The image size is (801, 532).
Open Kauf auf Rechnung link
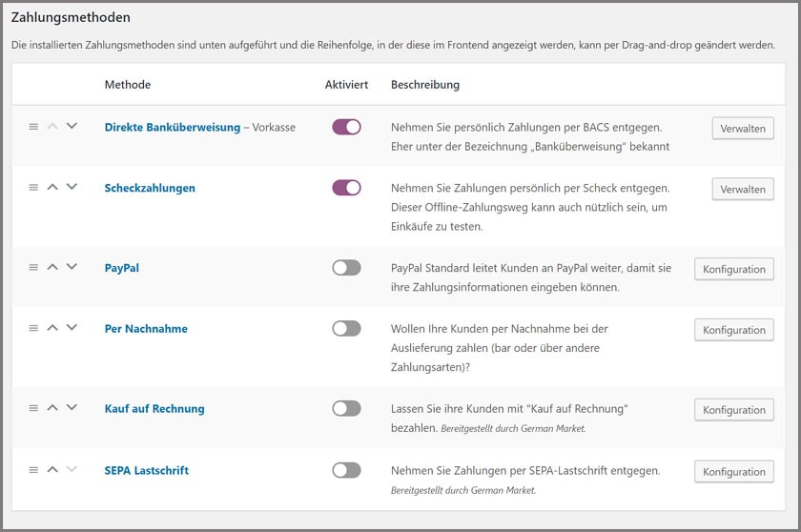(154, 409)
